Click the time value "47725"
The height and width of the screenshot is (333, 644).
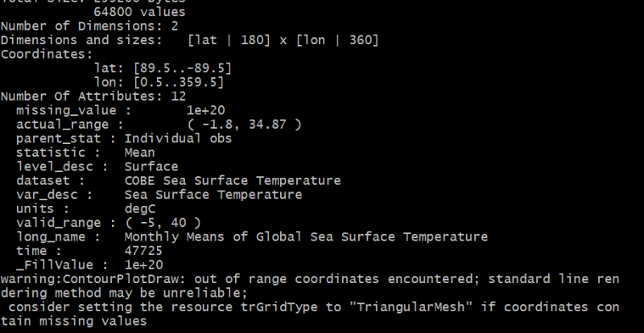point(143,251)
